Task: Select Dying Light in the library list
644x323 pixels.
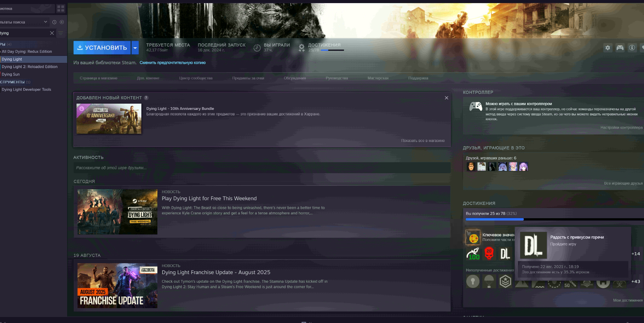Action: [34, 59]
